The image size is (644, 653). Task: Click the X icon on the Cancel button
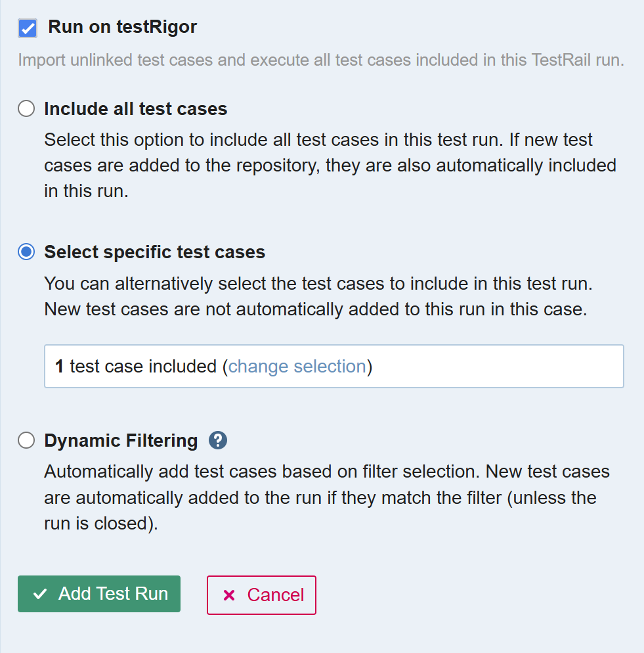pos(229,595)
